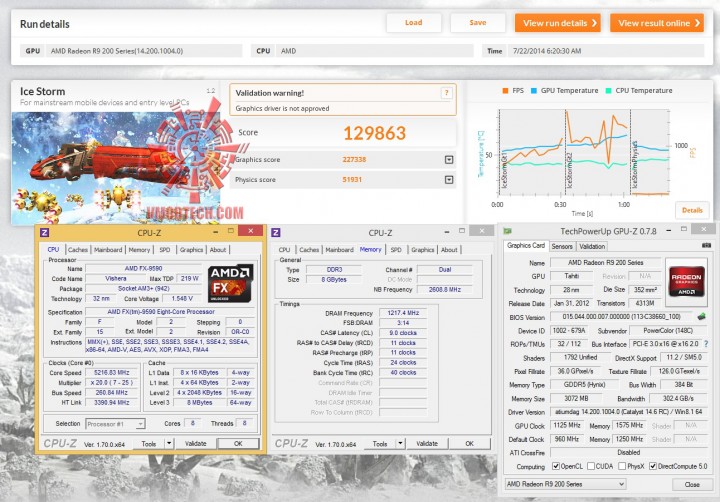Select Graphics tab in left CPU-Z window
Image resolution: width=720 pixels, height=502 pixels.
(191, 250)
